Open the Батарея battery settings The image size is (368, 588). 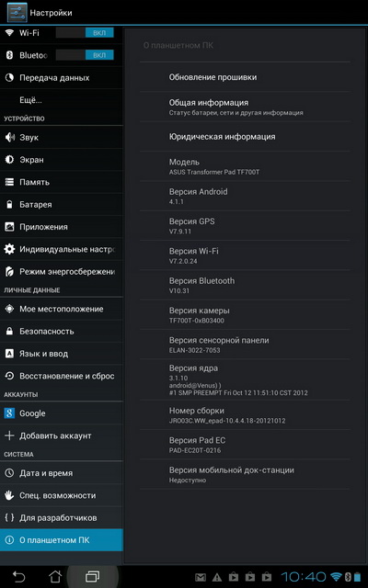coord(62,205)
